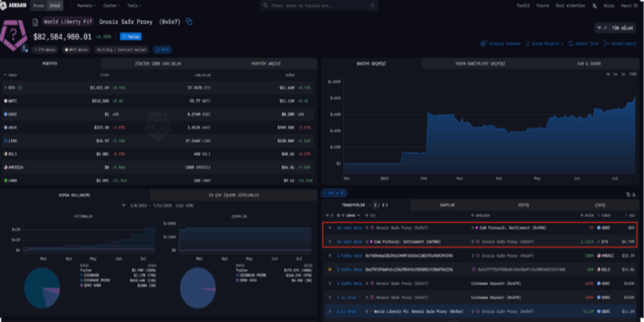
Task: Click the USDC token icon in portfolio
Action: click(6, 114)
